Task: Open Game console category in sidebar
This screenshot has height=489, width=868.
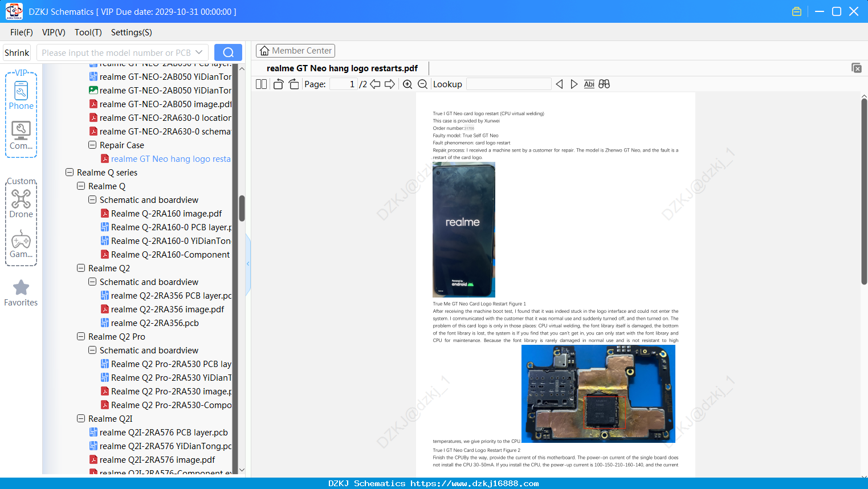Action: 21,244
